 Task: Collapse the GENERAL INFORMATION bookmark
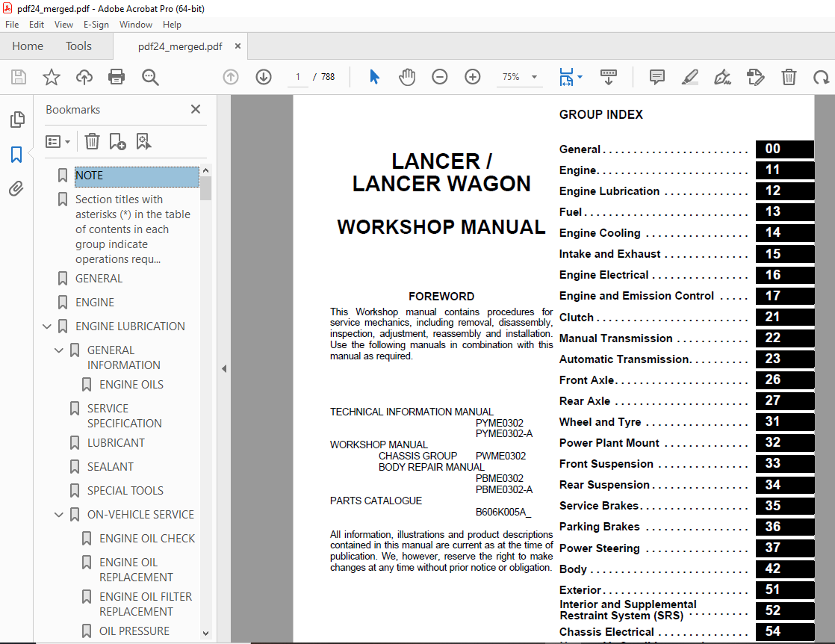pos(58,350)
